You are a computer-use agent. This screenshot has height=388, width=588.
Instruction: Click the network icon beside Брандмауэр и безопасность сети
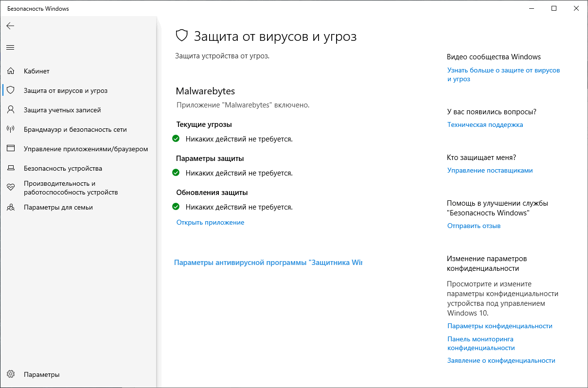[x=10, y=129]
